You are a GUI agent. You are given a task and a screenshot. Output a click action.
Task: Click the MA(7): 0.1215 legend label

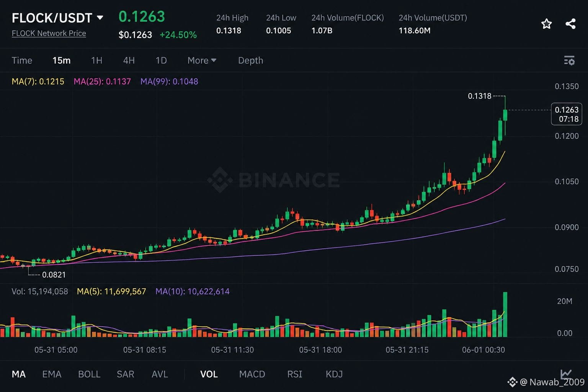(x=38, y=81)
